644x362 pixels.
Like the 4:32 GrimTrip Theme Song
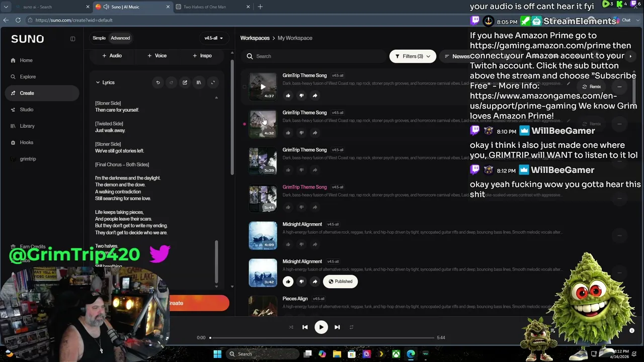288,133
